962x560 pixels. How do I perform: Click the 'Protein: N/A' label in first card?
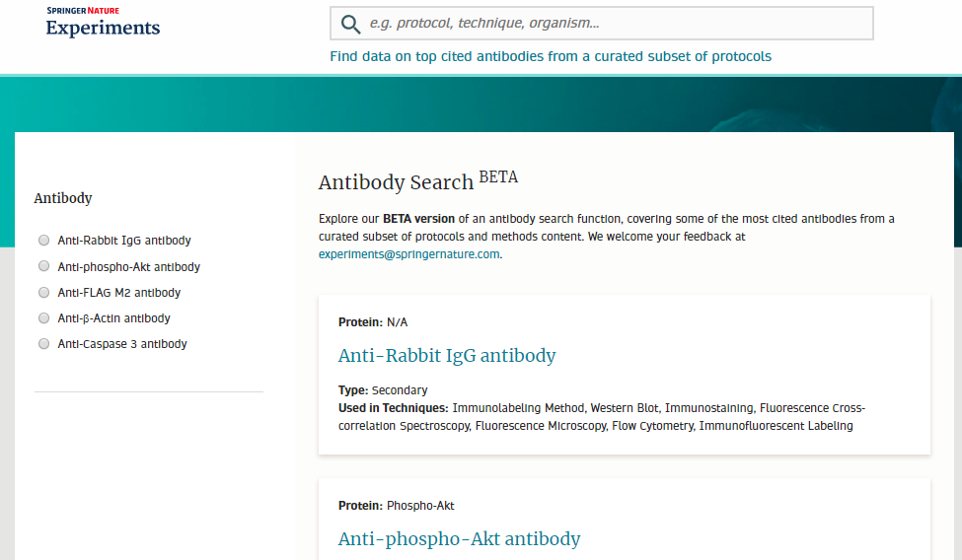[373, 322]
